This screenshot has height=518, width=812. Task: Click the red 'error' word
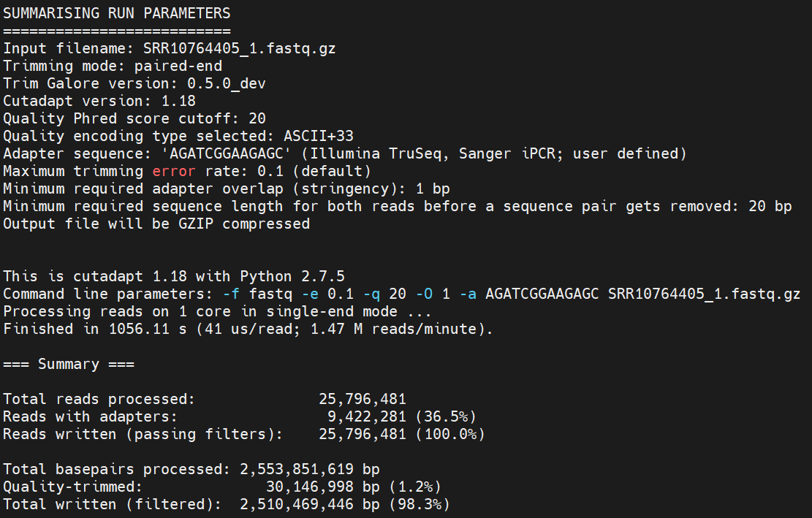click(174, 171)
